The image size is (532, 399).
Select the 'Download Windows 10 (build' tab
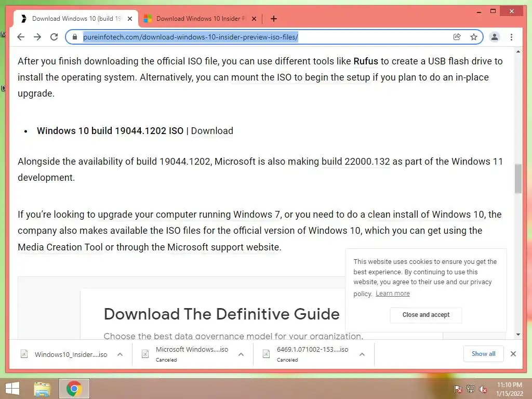76,19
